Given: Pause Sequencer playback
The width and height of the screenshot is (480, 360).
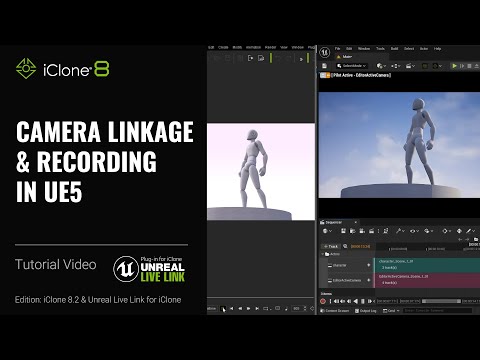Looking at the screenshot, I should [363, 301].
